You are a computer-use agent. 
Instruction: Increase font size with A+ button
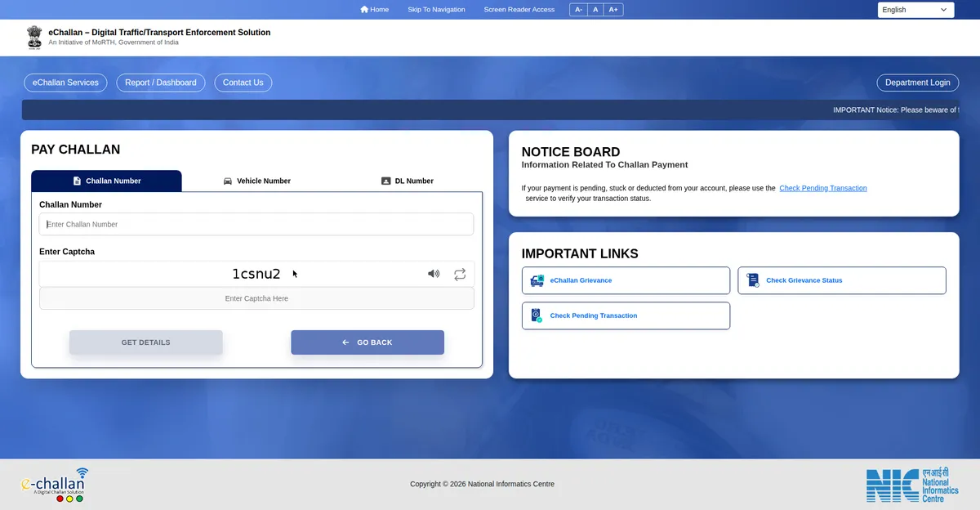click(x=613, y=10)
